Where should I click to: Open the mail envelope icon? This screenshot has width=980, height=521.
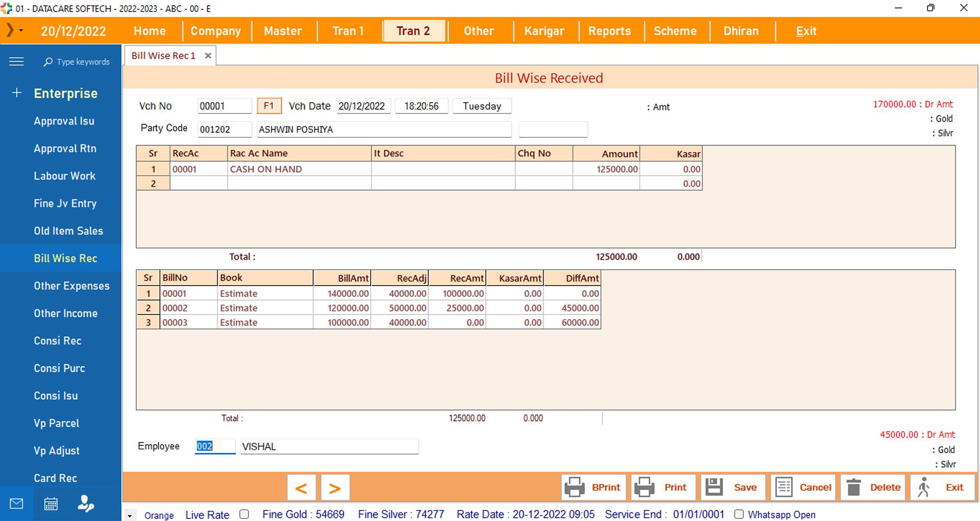point(16,504)
